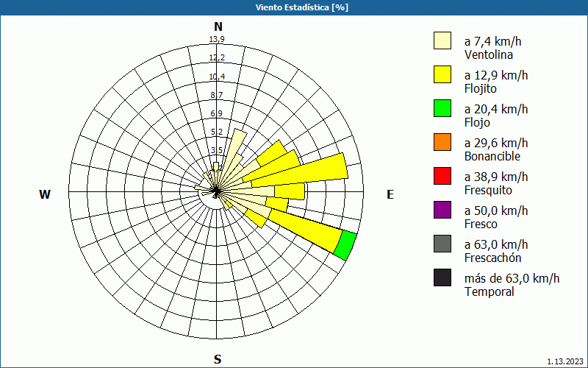Click the Bonancible orange legend swatch
Viewport: 588px width, 368px height.
pos(442,142)
